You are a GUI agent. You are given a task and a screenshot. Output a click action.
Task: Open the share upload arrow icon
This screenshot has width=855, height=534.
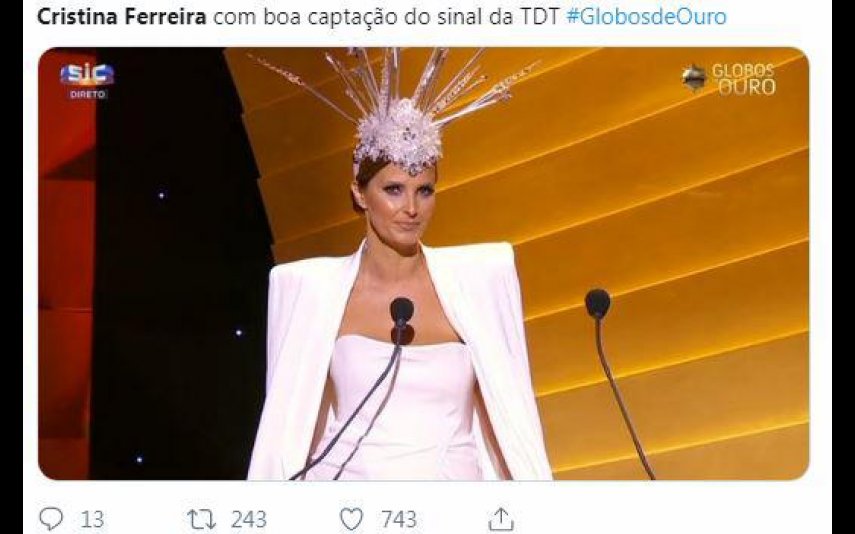coord(501,519)
